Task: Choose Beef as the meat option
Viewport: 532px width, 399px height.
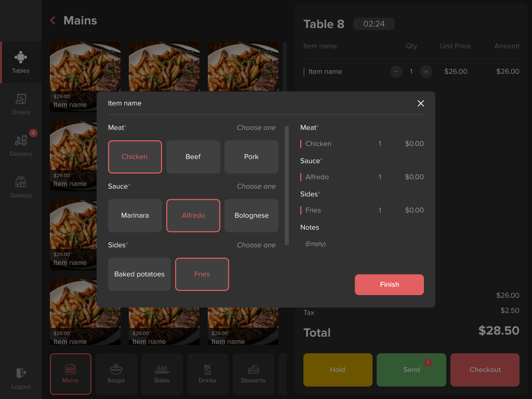Action: [193, 157]
